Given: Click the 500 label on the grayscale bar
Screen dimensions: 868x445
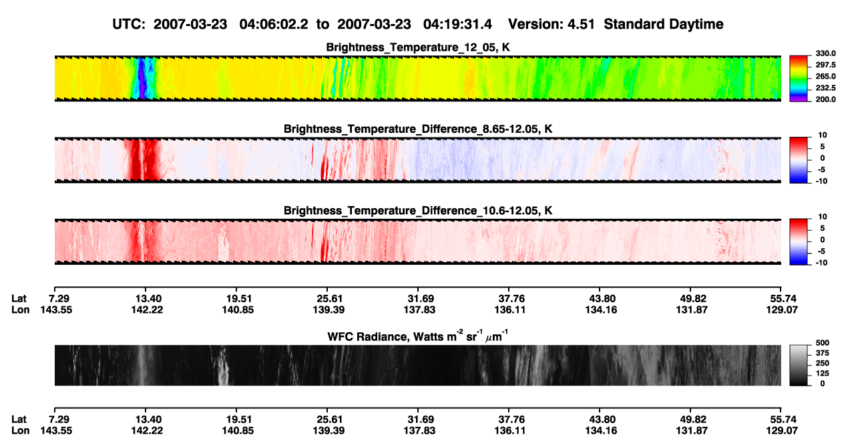Looking at the screenshot, I should (823, 343).
